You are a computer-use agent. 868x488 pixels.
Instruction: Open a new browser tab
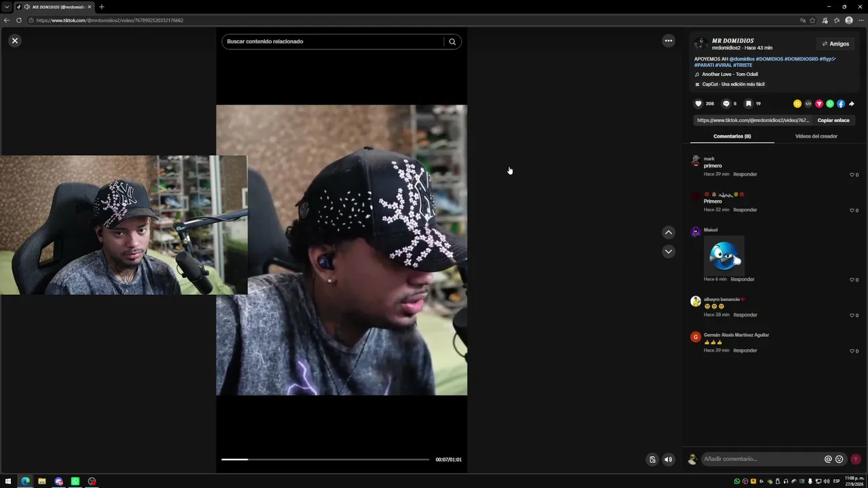click(102, 7)
